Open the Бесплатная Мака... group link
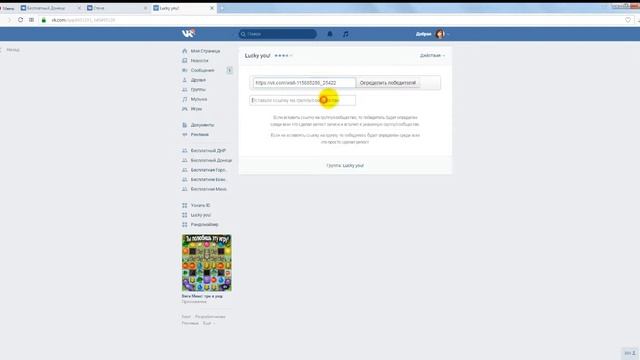This screenshot has width=640, height=360. [x=209, y=189]
